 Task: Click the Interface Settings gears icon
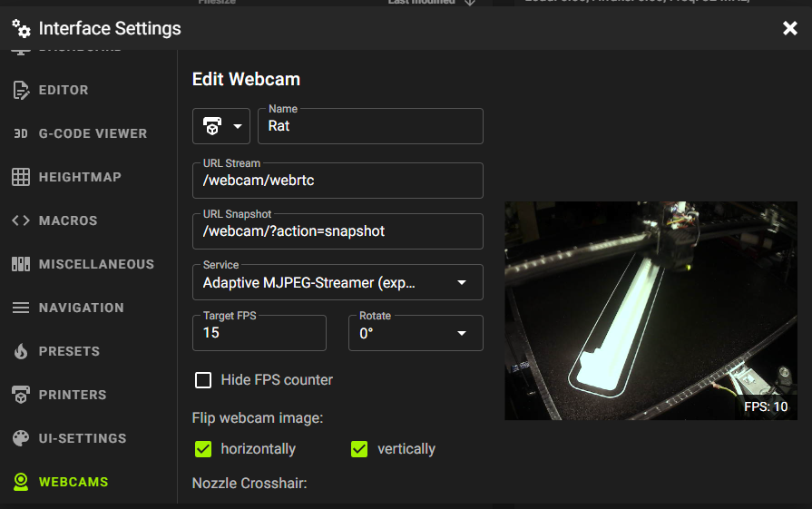[21, 28]
